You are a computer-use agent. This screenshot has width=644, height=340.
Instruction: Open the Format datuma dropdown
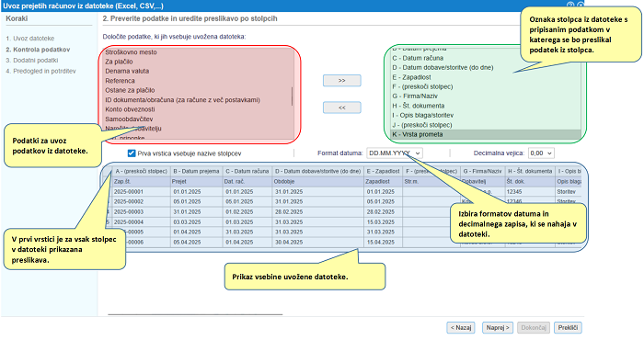[395, 153]
